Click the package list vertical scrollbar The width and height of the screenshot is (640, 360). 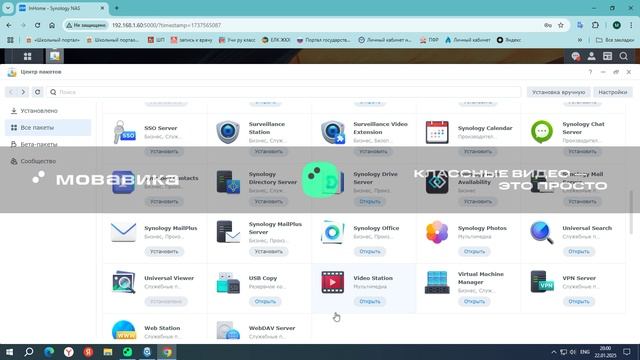632,212
